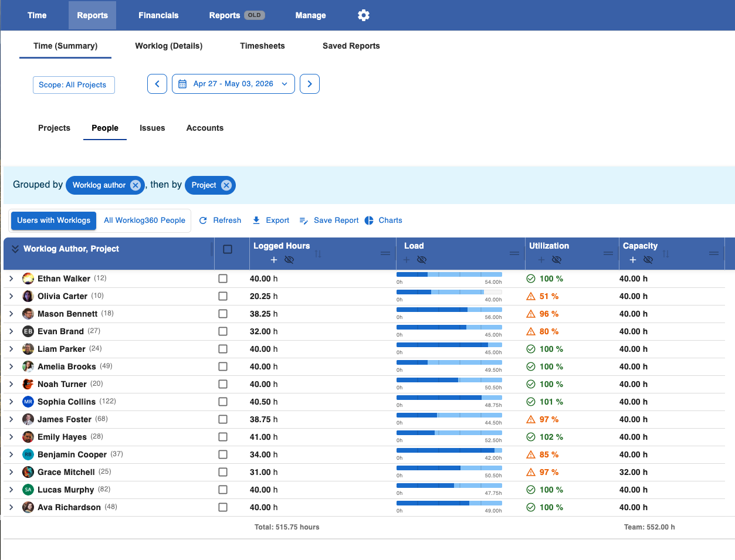
Task: Remove the Project grouping chip
Action: [226, 185]
